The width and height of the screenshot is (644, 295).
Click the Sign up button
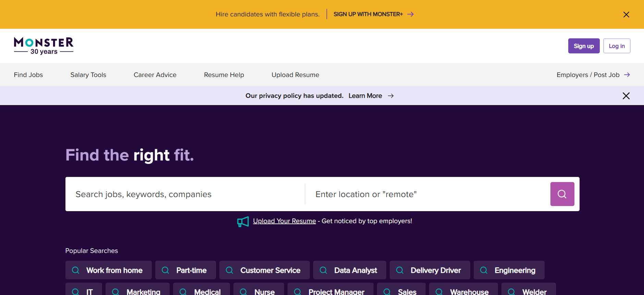point(584,46)
